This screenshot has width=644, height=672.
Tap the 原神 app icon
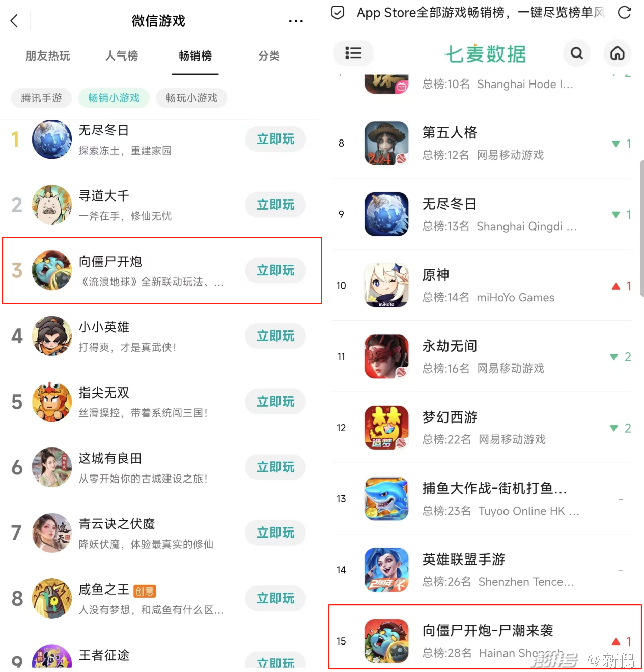(x=387, y=285)
